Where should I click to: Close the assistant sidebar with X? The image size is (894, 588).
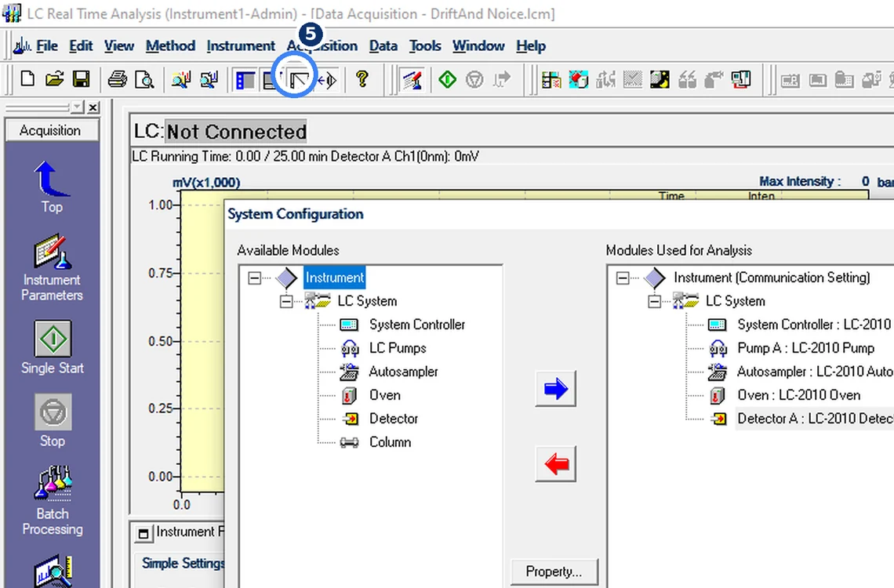pos(93,107)
